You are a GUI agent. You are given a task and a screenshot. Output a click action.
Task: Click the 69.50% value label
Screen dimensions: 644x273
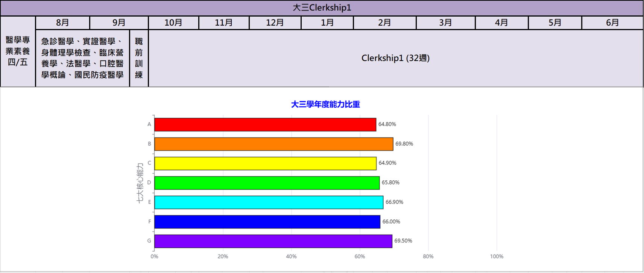coord(403,241)
